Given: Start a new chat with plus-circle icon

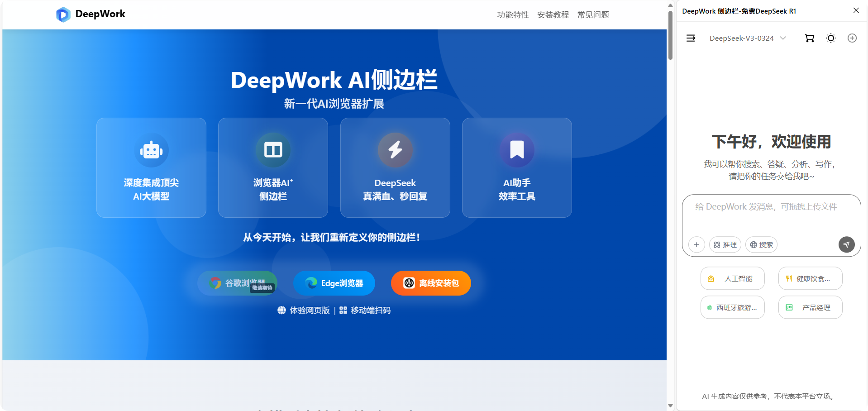Looking at the screenshot, I should pos(852,38).
